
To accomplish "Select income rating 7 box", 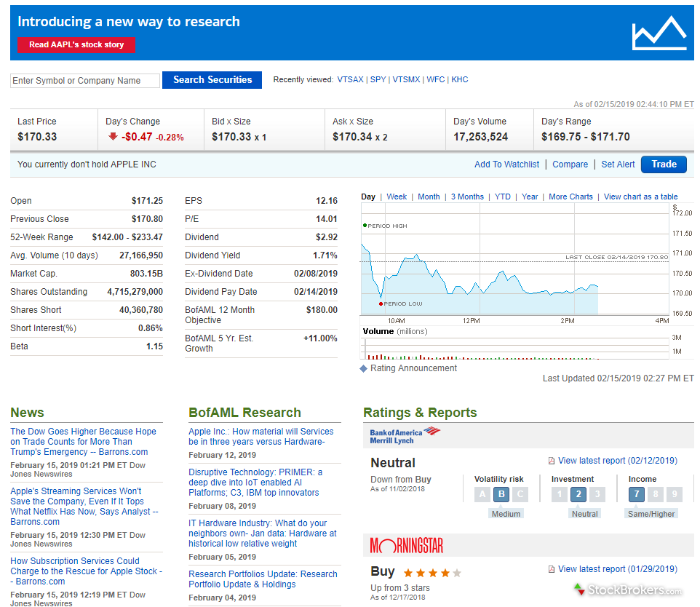I will pyautogui.click(x=635, y=495).
